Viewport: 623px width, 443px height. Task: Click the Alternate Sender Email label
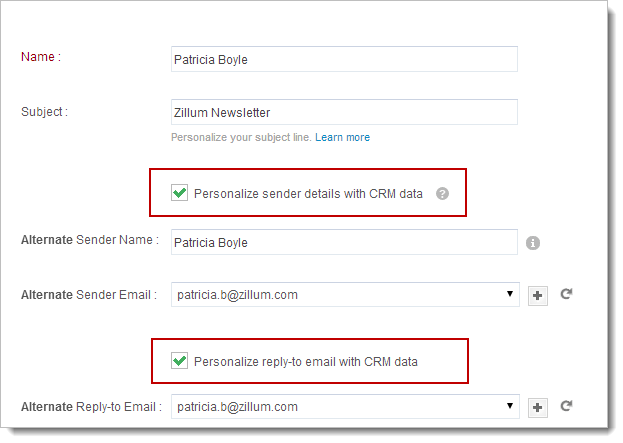[x=89, y=295]
